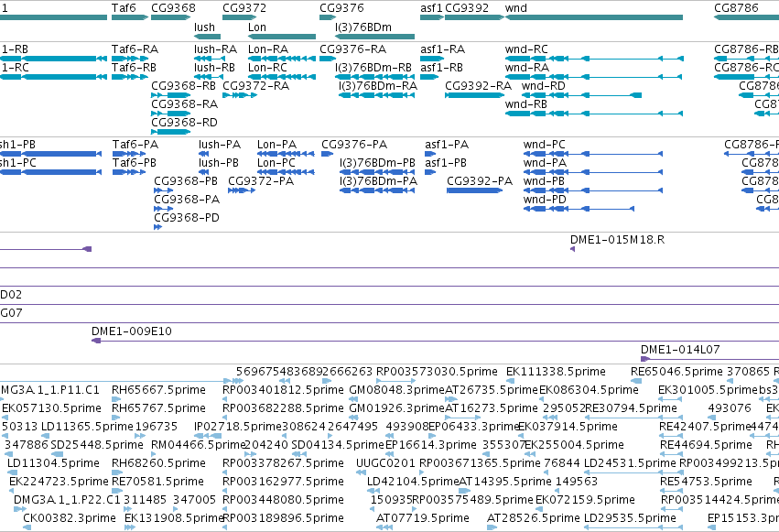
Task: Select the wnd-RB transcript
Action: tap(594, 114)
